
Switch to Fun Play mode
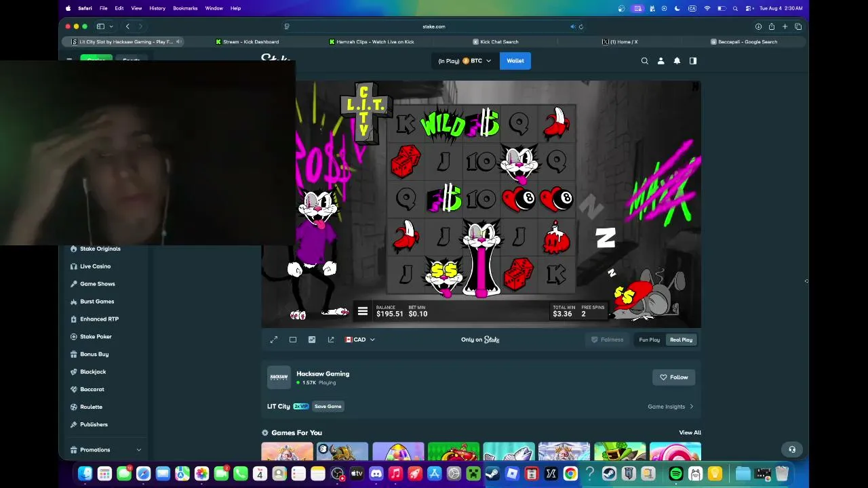pyautogui.click(x=649, y=340)
